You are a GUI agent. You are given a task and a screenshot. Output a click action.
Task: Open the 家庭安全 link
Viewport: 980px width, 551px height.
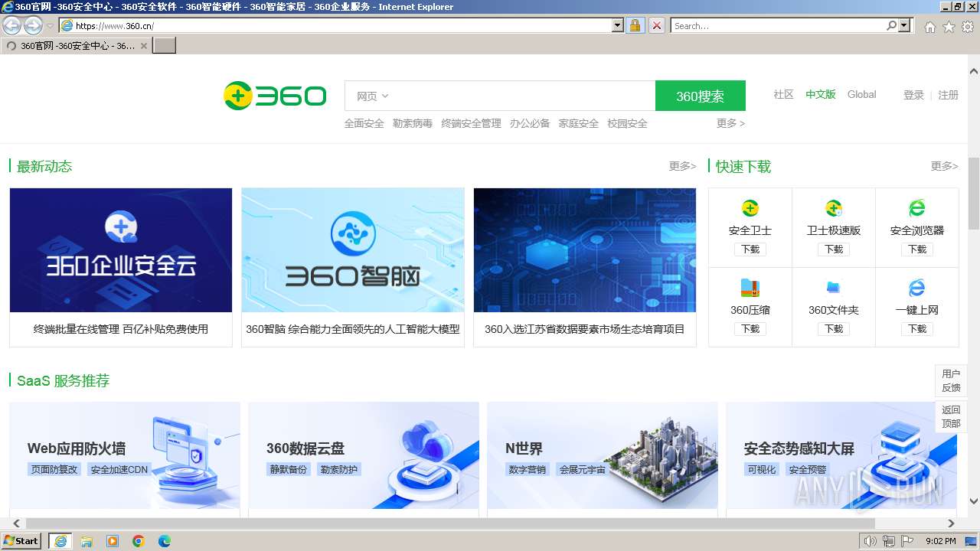pyautogui.click(x=579, y=123)
